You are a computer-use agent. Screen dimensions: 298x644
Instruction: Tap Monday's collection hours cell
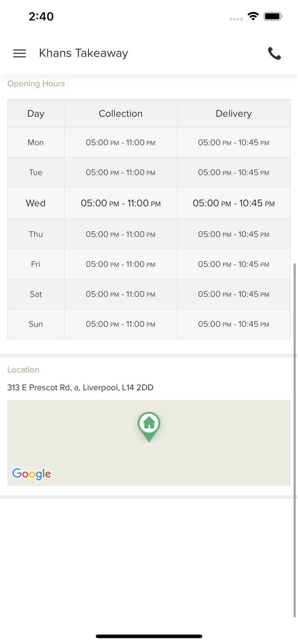120,143
